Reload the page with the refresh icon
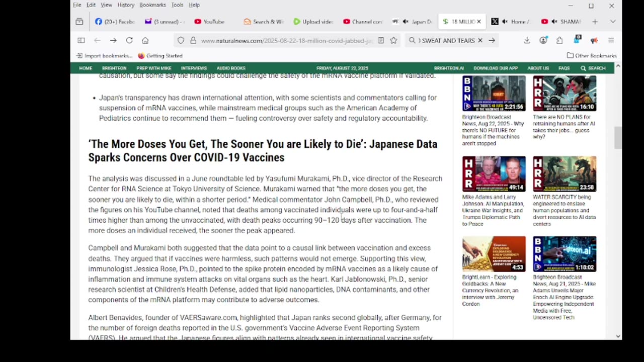This screenshot has height=362, width=644. point(129,40)
